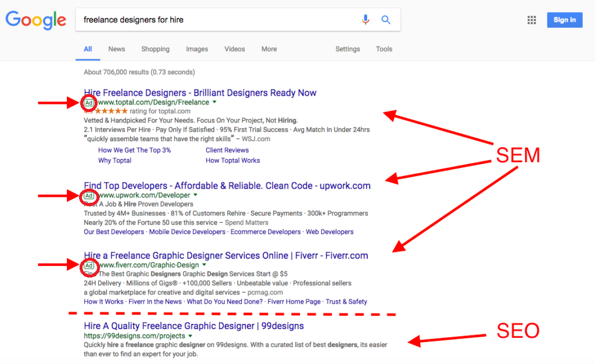The width and height of the screenshot is (595, 364).
Task: Click the toptal.com star rating
Action: click(111, 111)
